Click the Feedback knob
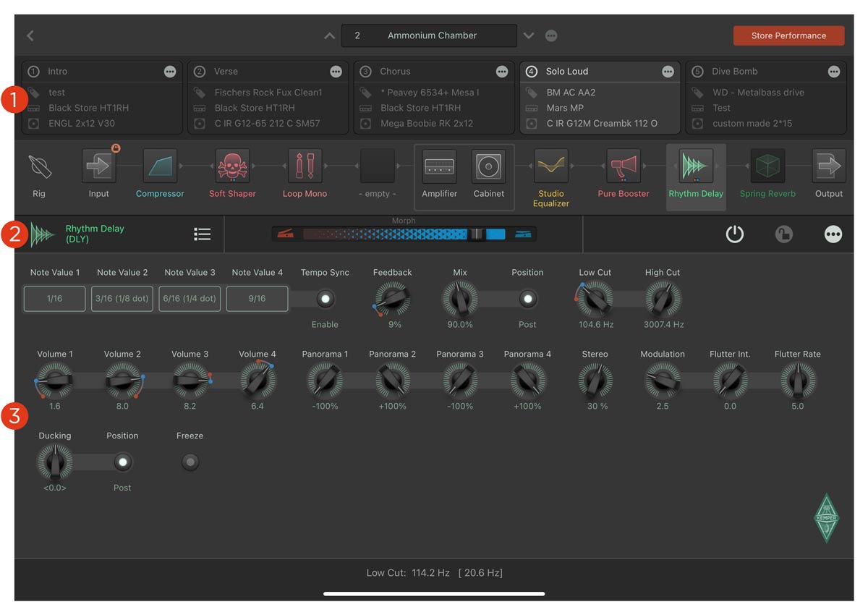This screenshot has width=868, height=615. (393, 299)
